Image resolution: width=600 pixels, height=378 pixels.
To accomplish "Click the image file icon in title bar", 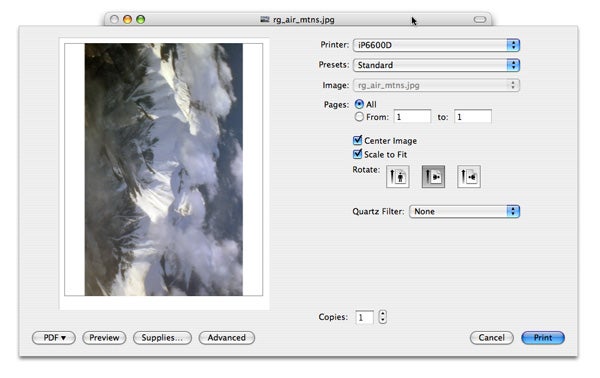I will point(265,19).
